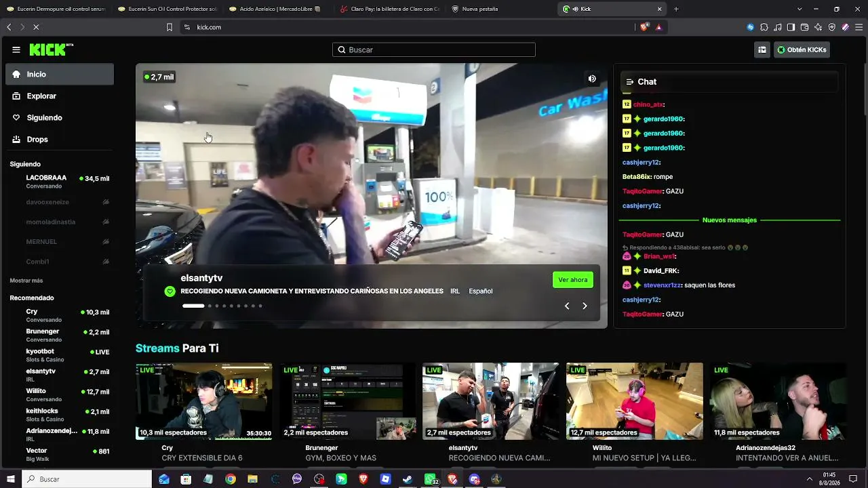This screenshot has height=488, width=868.
Task: Open offline channel momoladinastia
Action: click(x=60, y=222)
